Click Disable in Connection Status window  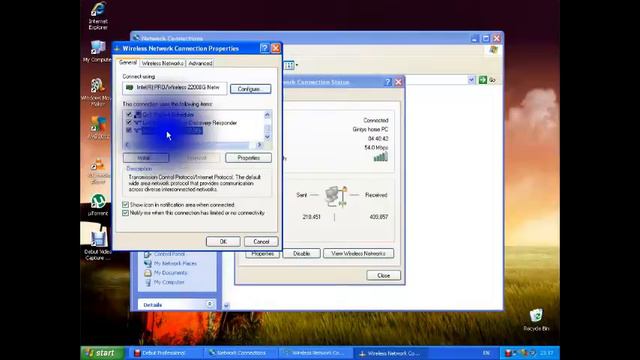click(x=302, y=253)
